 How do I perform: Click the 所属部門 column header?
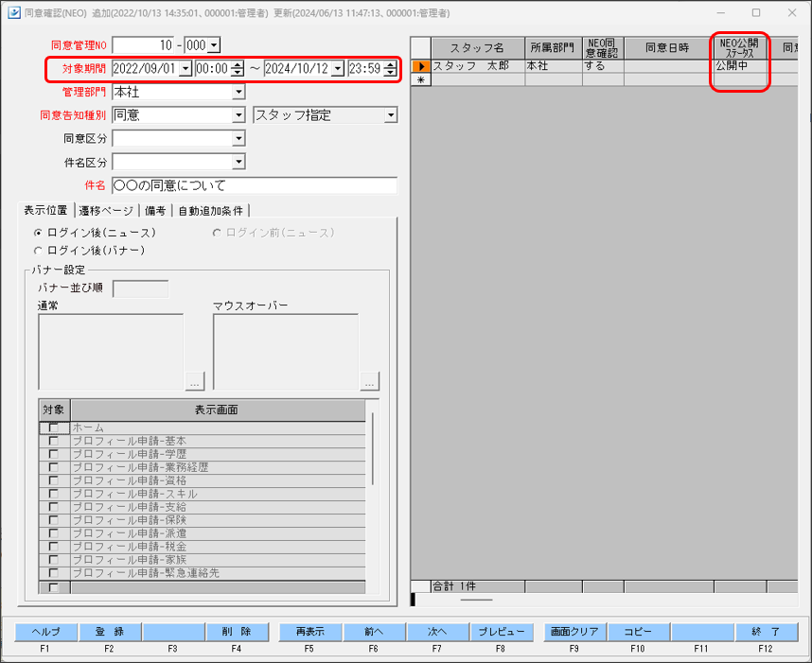pyautogui.click(x=553, y=48)
